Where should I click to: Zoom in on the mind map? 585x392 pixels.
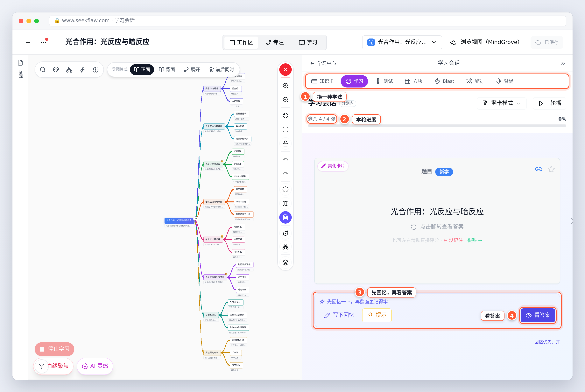click(285, 86)
